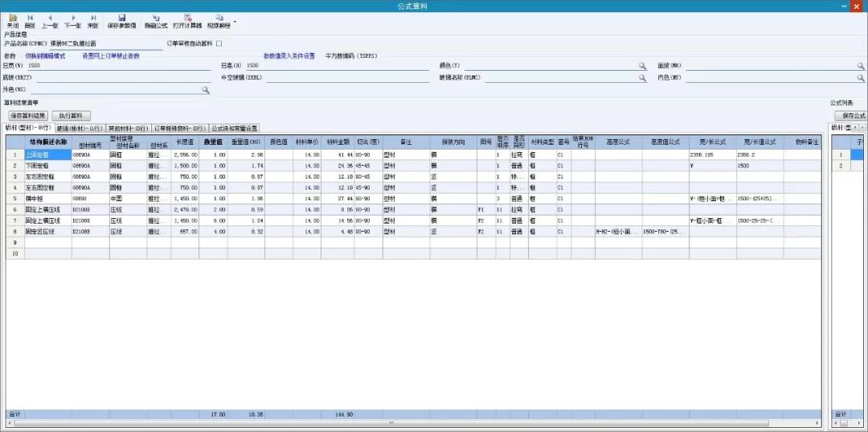Click the 总高(H) input field

tap(337, 66)
